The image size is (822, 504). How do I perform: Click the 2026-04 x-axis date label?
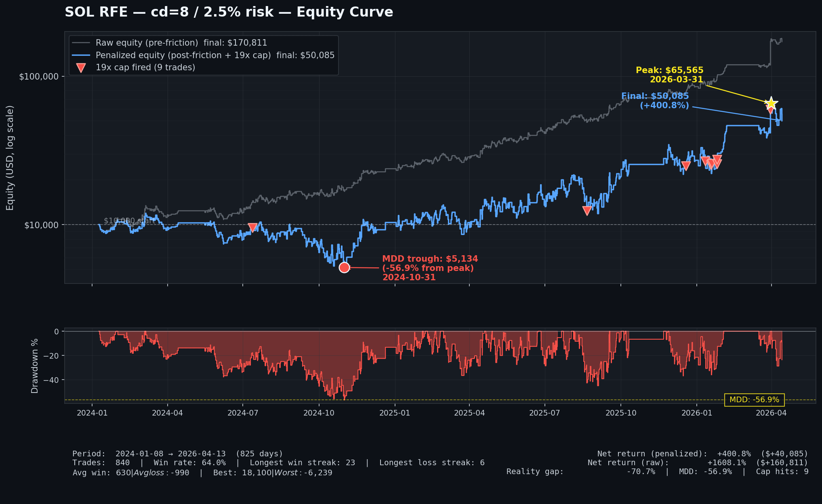tap(771, 413)
